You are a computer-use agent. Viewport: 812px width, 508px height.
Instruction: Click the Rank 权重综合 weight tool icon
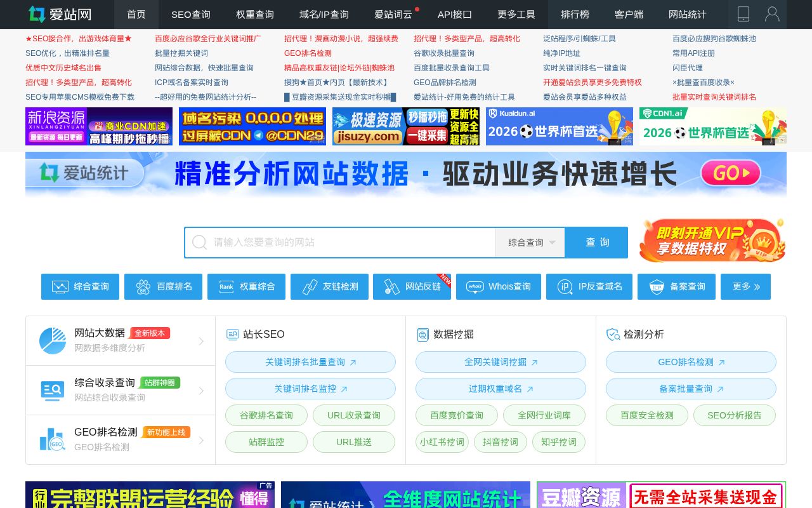(x=226, y=286)
